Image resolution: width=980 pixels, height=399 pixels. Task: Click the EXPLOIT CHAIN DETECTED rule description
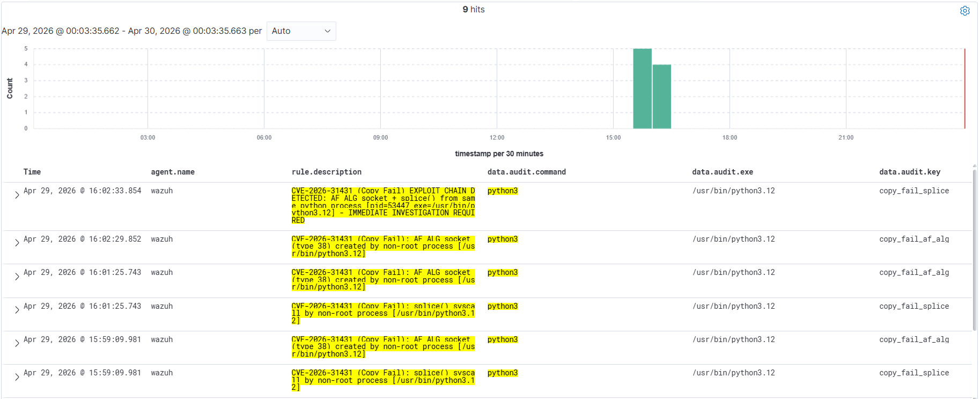pos(383,206)
